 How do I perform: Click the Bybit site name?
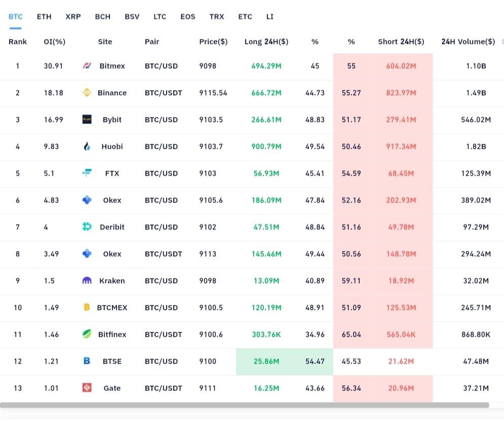pos(112,120)
